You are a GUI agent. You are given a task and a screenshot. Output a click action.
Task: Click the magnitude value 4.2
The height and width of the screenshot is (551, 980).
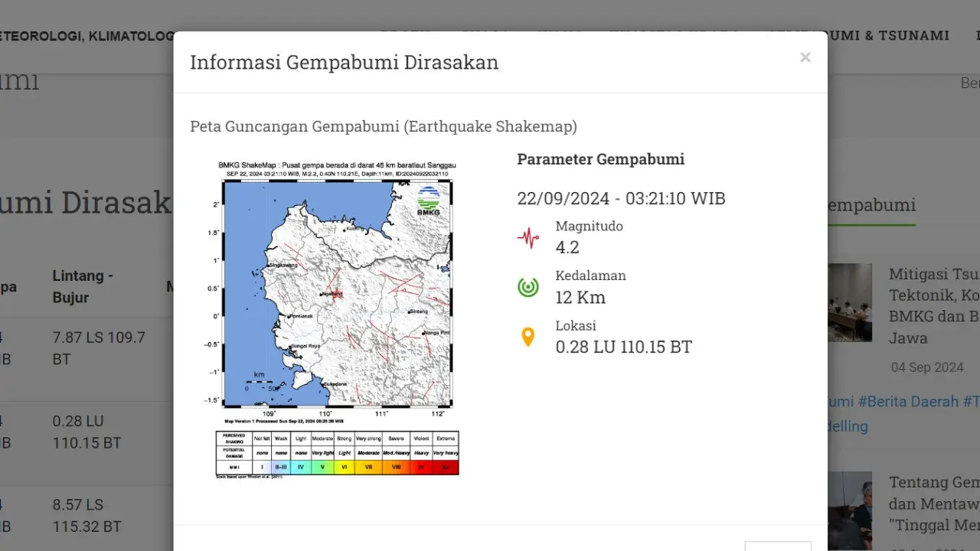coord(567,247)
